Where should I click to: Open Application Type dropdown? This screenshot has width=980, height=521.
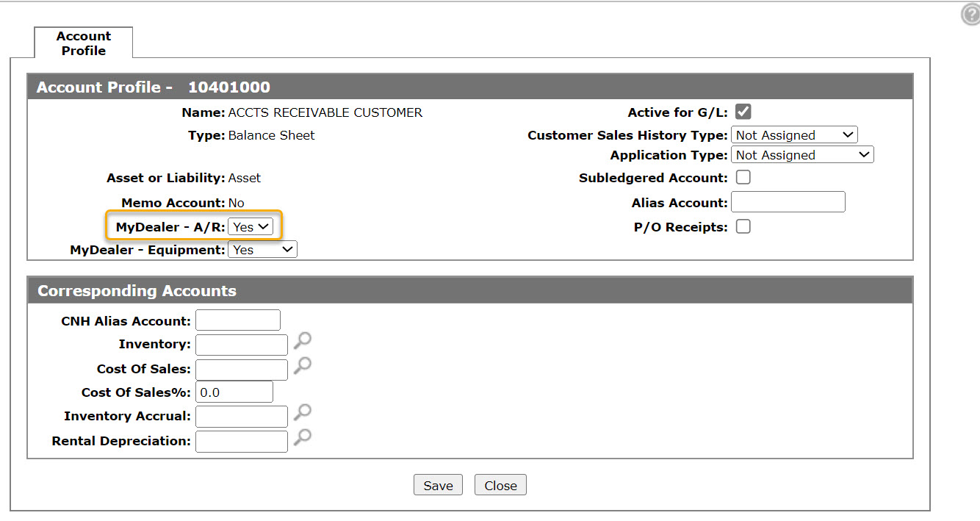[802, 155]
